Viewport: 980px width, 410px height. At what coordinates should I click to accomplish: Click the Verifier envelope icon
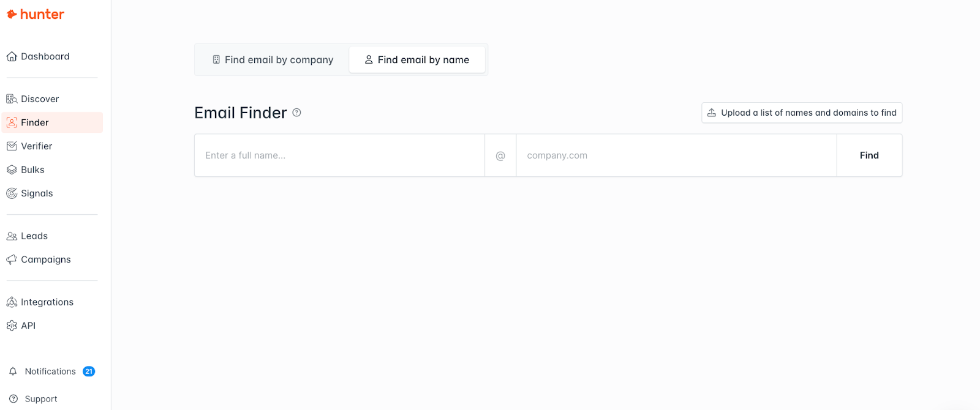coord(12,146)
